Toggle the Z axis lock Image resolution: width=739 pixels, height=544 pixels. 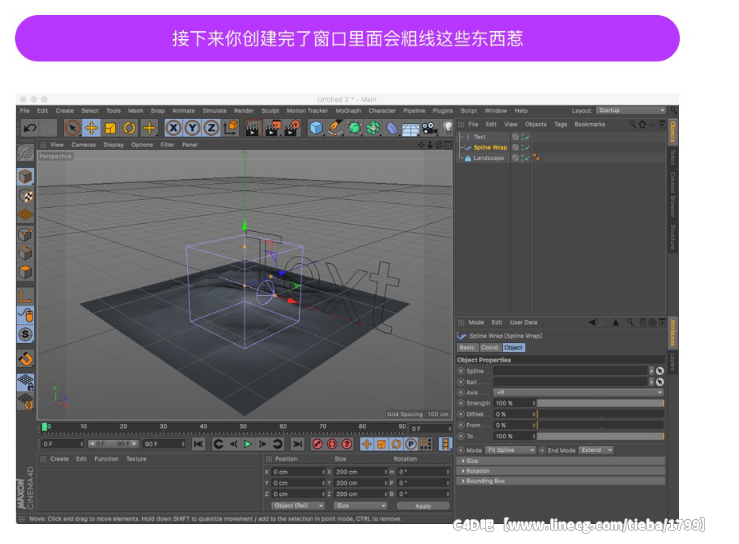(x=212, y=128)
